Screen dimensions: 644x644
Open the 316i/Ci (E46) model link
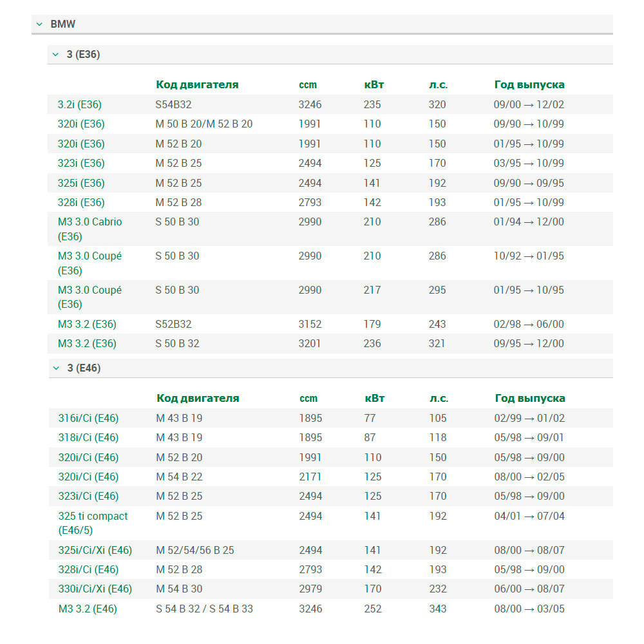tap(88, 419)
